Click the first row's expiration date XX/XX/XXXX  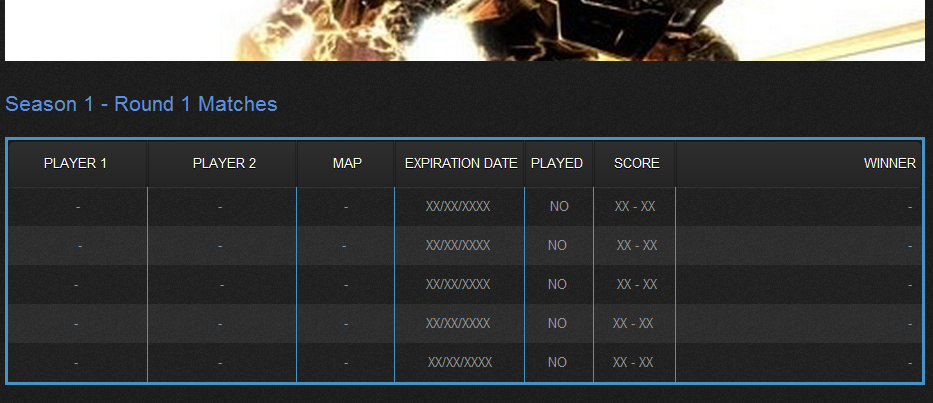tap(458, 207)
